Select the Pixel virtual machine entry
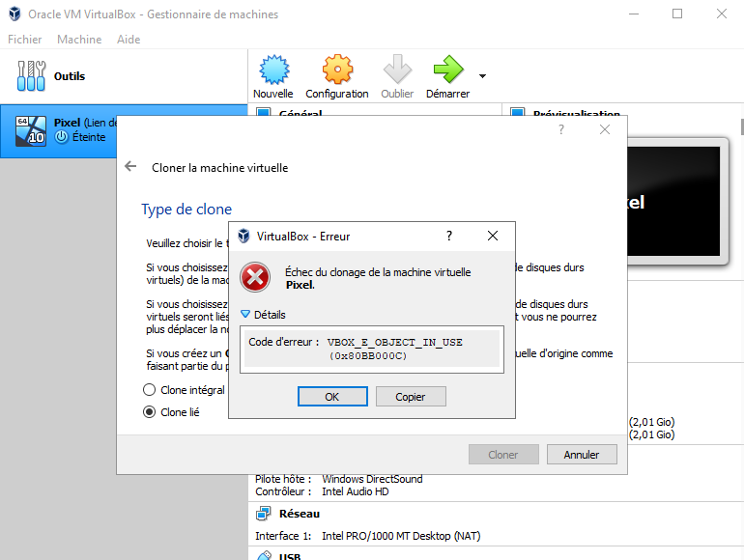744x560 pixels. coord(58,129)
